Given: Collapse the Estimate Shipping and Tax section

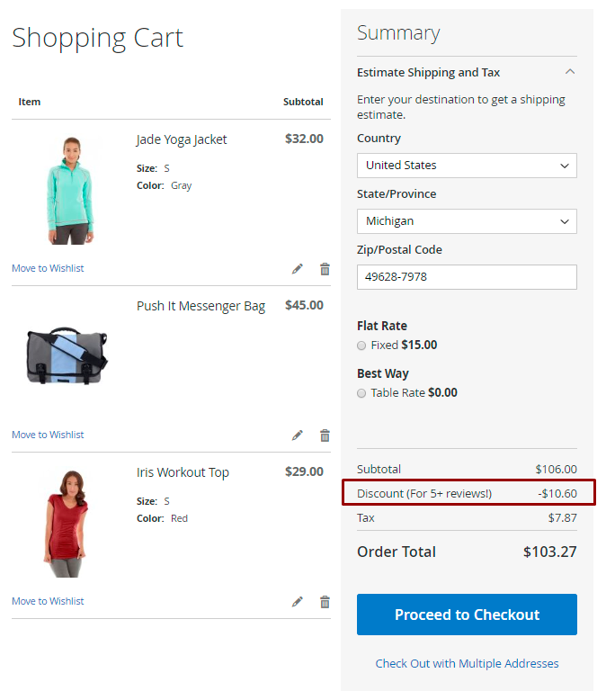Looking at the screenshot, I should [x=569, y=72].
